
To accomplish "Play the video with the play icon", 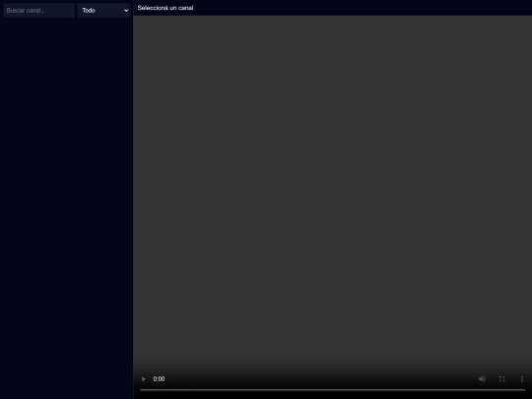I will click(x=144, y=379).
